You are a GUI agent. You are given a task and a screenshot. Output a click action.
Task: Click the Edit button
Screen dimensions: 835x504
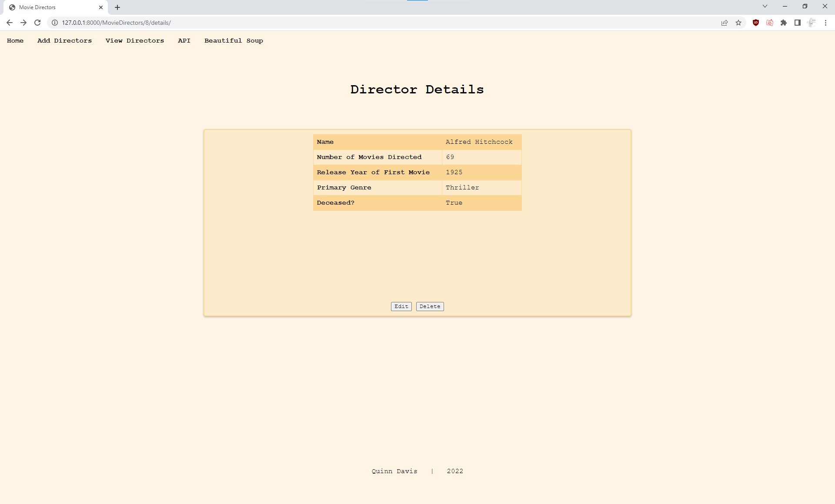pos(401,306)
